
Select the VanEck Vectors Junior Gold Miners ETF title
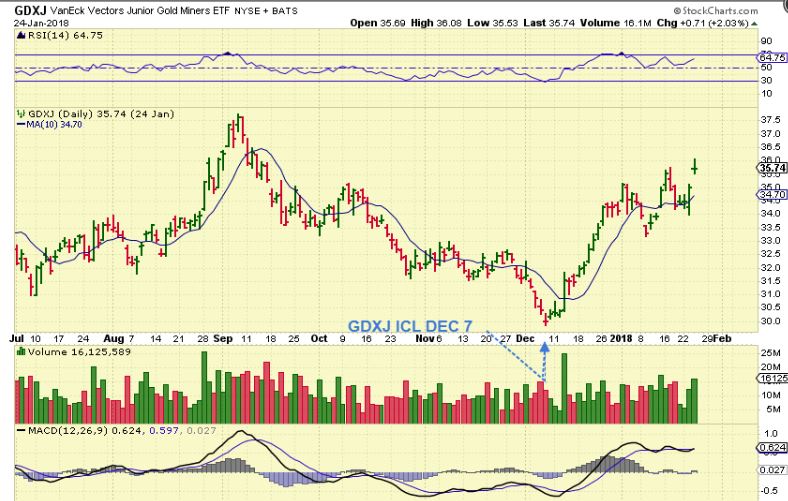(x=140, y=11)
